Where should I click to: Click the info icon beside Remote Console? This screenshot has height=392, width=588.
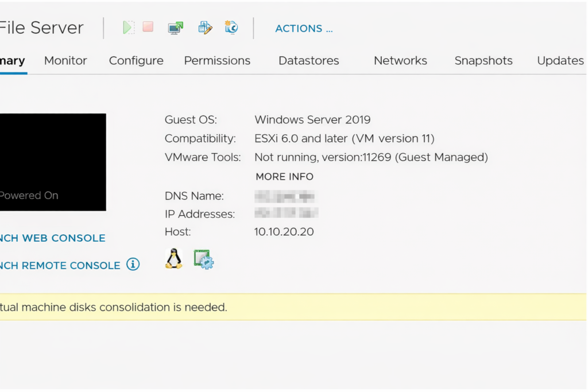click(x=133, y=265)
